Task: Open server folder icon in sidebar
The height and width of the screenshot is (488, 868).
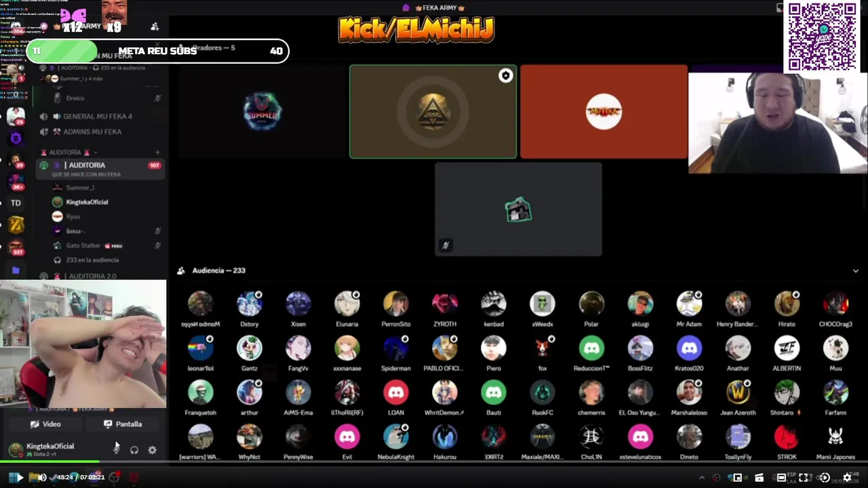Action: pyautogui.click(x=16, y=270)
